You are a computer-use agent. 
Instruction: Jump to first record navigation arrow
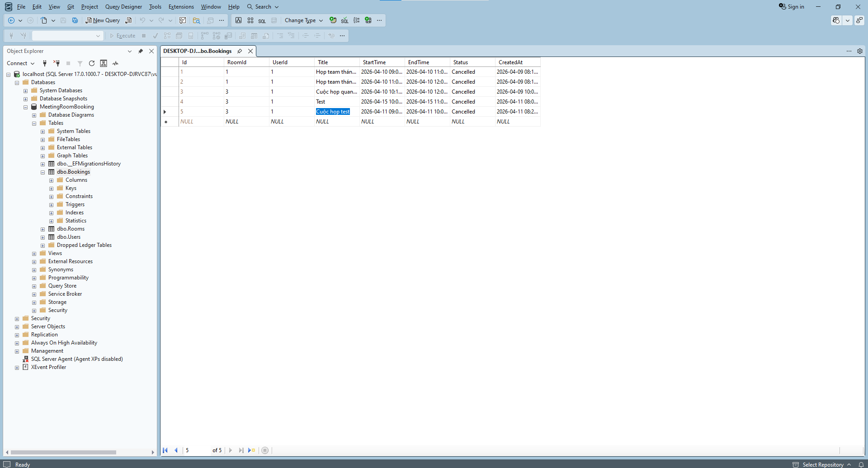coord(165,450)
